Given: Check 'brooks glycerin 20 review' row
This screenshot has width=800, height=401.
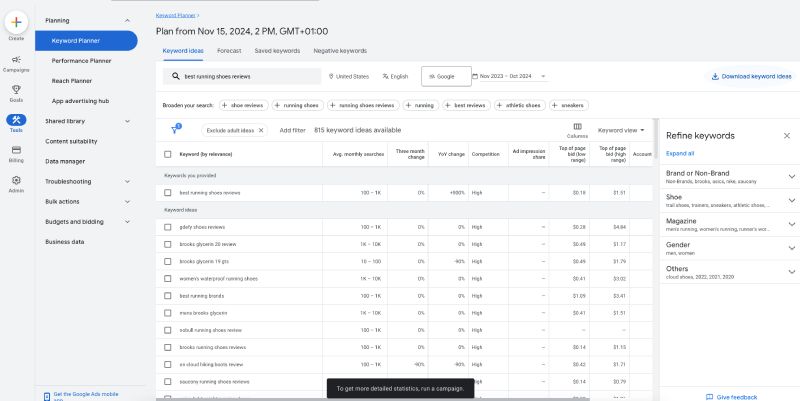Looking at the screenshot, I should click(x=167, y=244).
